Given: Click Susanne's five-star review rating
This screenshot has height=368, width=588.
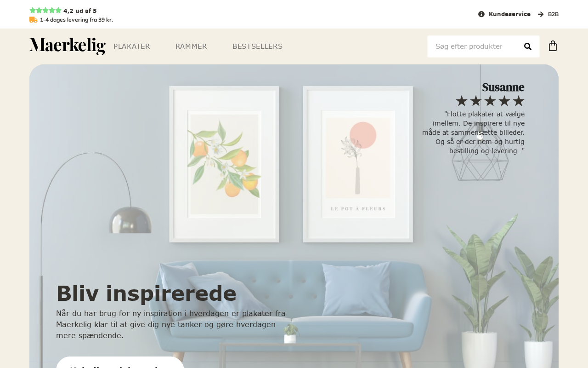Looking at the screenshot, I should (x=490, y=101).
